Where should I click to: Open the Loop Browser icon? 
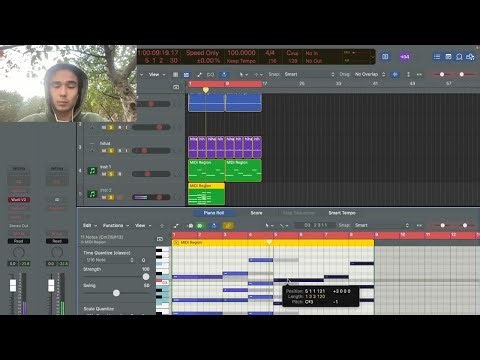click(x=459, y=57)
